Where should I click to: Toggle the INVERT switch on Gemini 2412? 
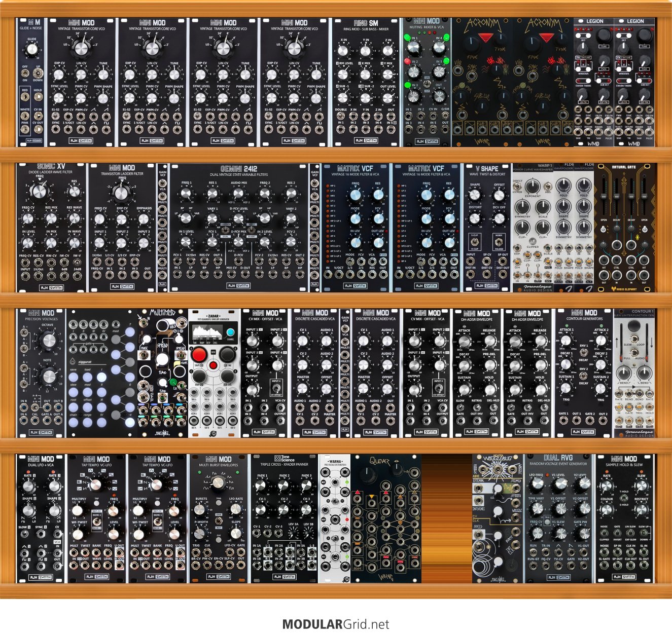coord(252,230)
